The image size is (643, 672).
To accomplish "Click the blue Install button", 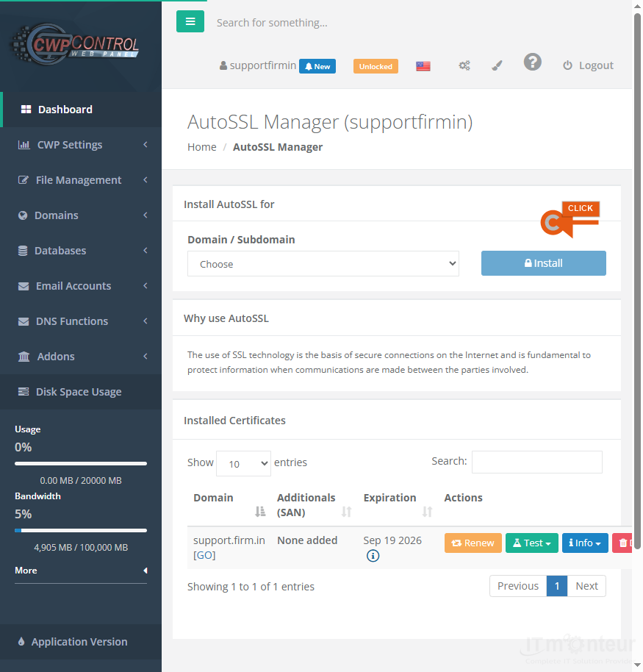I will tap(544, 263).
